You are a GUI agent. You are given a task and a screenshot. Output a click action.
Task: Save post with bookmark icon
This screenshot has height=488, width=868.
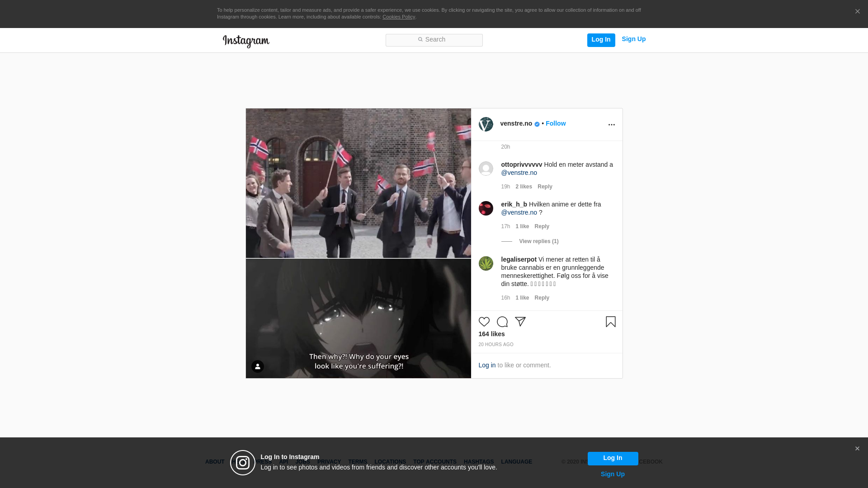[x=611, y=322]
